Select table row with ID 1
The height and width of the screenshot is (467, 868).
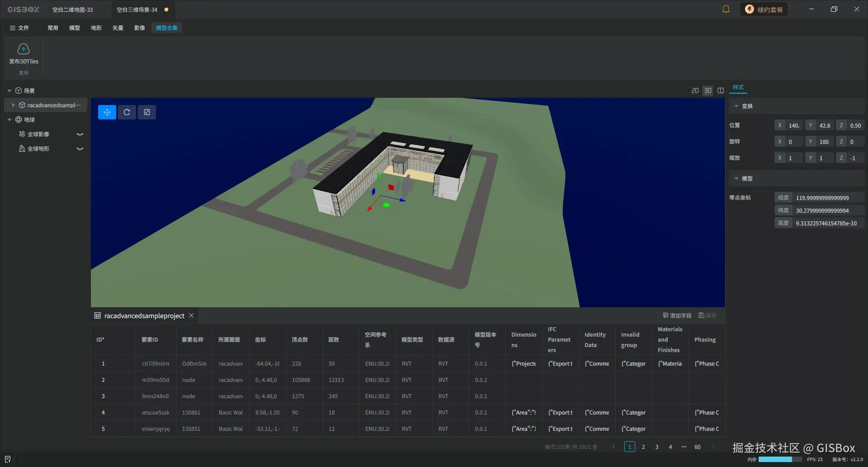408,363
